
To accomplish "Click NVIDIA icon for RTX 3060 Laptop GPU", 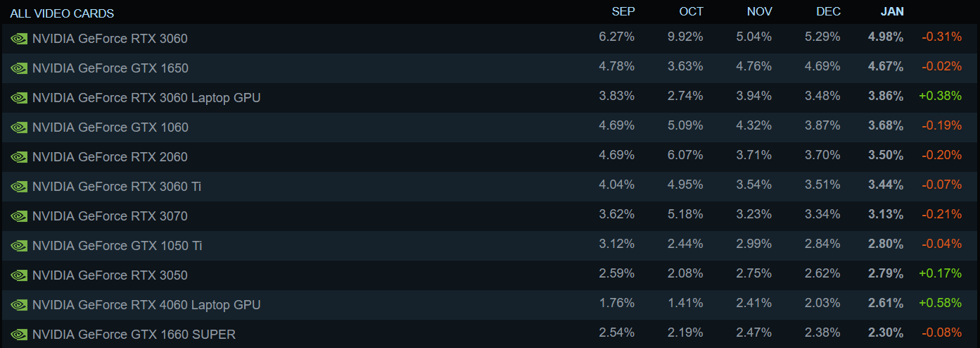I will (19, 98).
